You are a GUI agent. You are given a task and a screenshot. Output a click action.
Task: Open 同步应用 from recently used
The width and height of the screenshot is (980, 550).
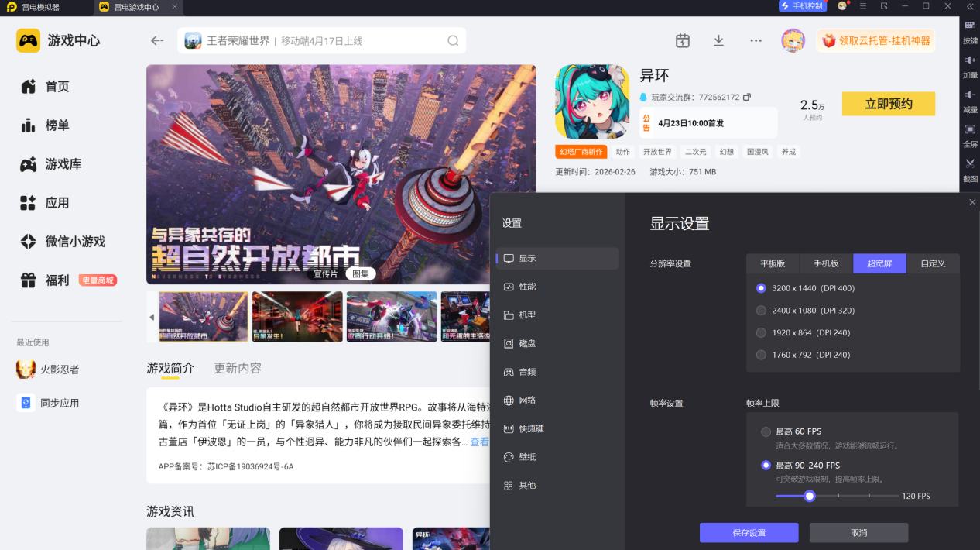(x=48, y=403)
